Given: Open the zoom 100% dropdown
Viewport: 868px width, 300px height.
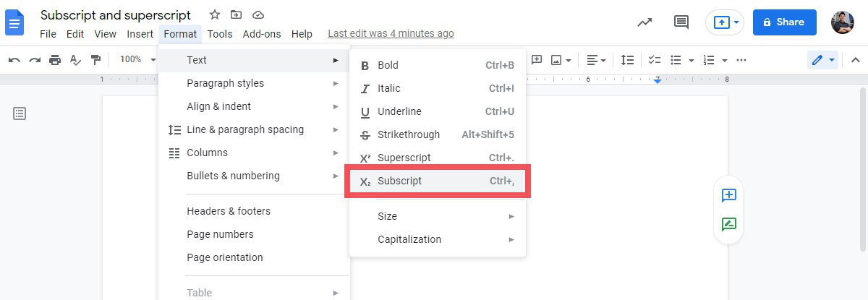Looking at the screenshot, I should (x=137, y=60).
